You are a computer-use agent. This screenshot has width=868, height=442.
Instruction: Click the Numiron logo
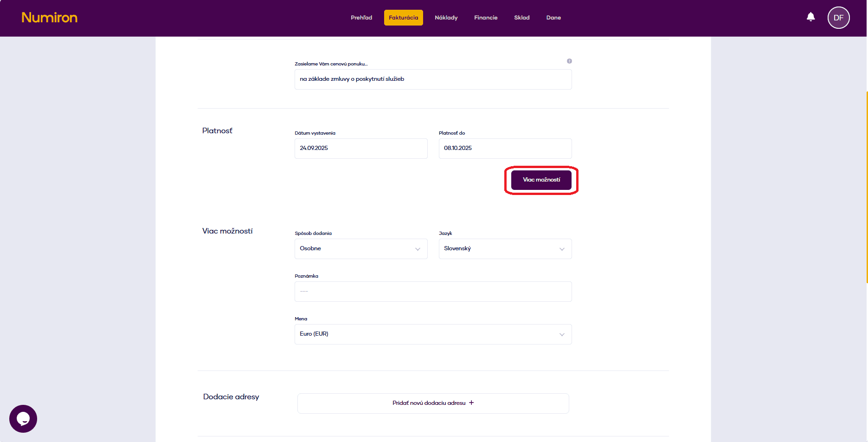point(50,18)
